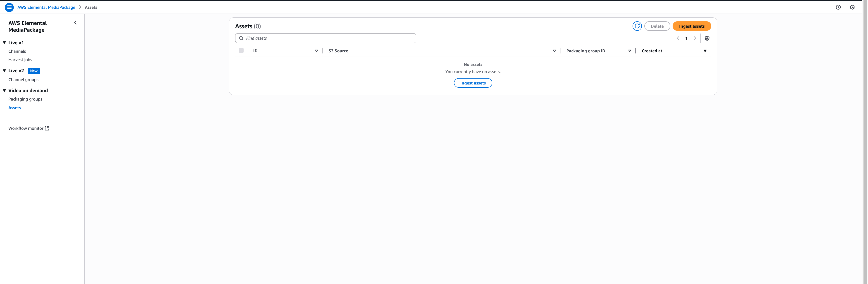
Task: Collapse the Live v1 section
Action: point(4,43)
